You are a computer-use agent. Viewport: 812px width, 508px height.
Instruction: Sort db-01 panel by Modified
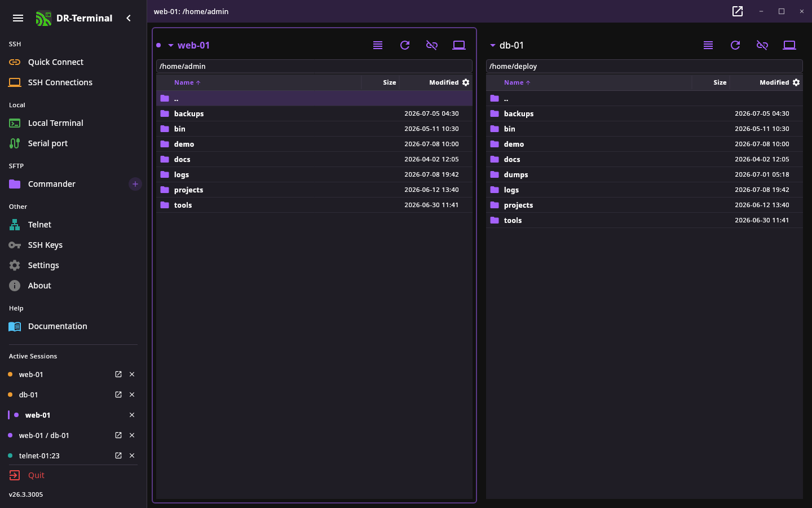[x=774, y=82]
